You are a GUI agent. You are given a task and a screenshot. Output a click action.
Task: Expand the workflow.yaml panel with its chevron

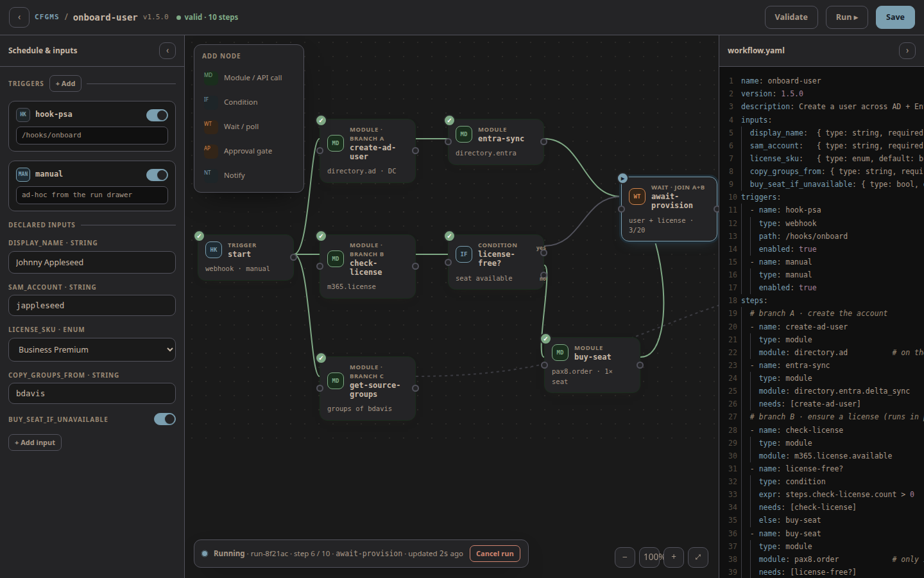907,51
